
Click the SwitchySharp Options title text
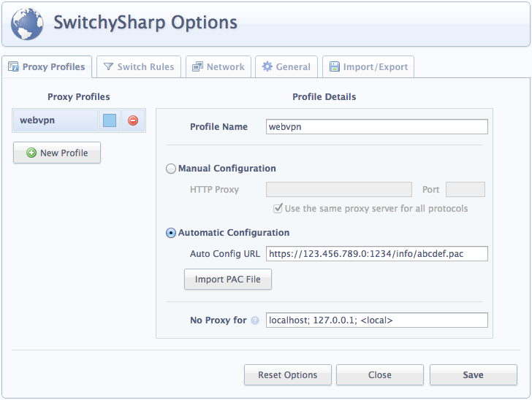145,23
